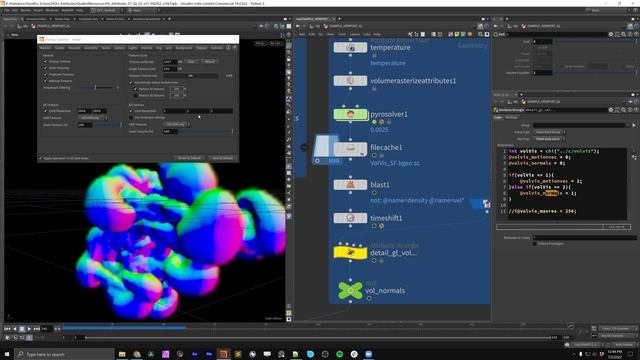Click the search icon in Attribute Wrangle parameters header
640x360 pixels.
624,110
